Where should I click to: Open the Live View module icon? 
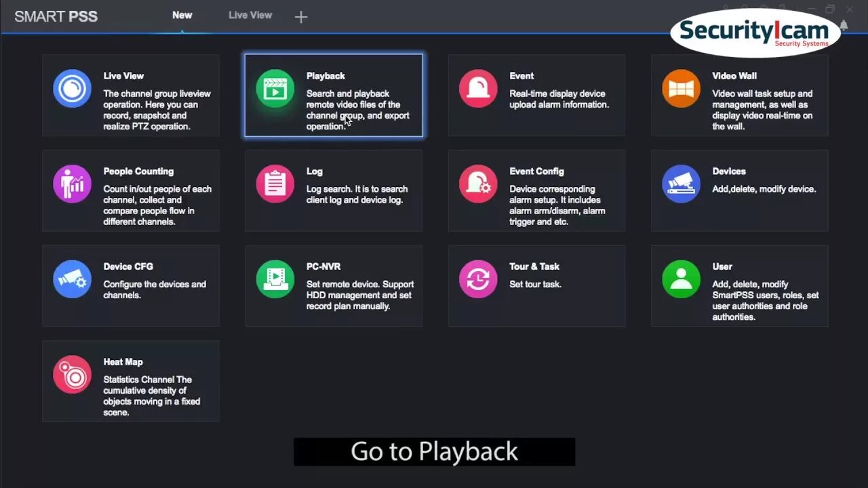[72, 88]
